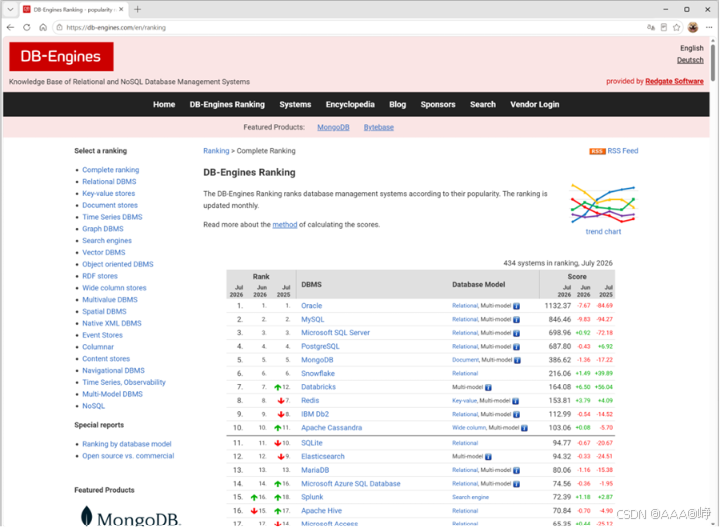Open the Snowflake DBMS link
Screen dimensions: 720x527
(318, 374)
